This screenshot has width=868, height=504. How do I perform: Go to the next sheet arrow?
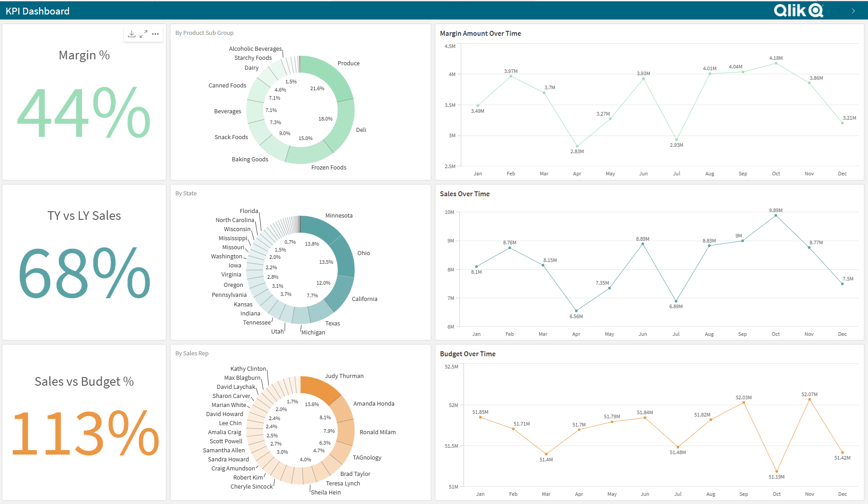click(853, 11)
